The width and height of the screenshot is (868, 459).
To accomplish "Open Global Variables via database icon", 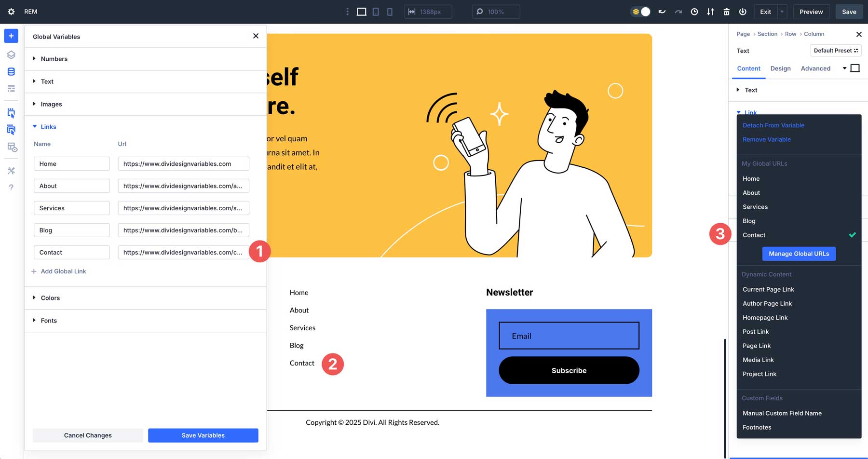I will tap(11, 71).
